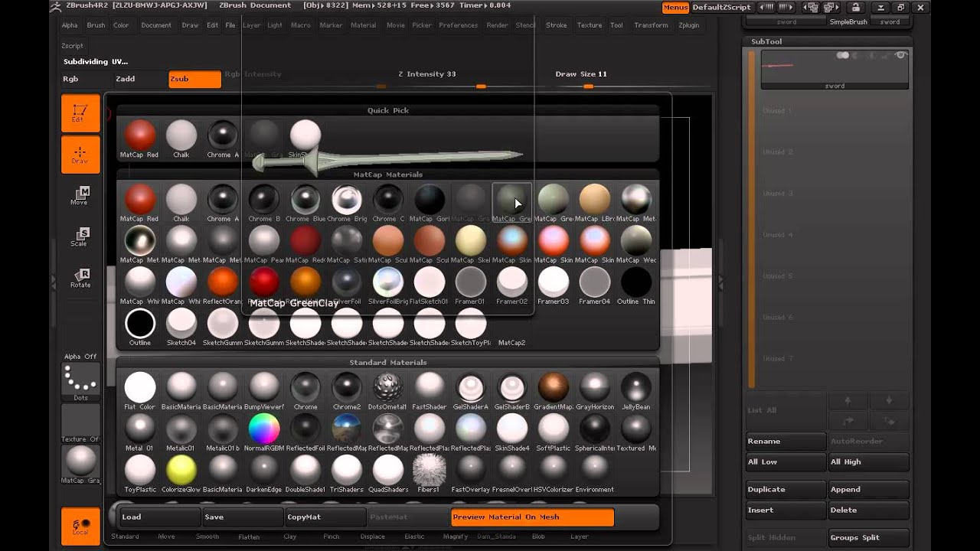The height and width of the screenshot is (551, 980).
Task: Collapse the SubTool panel header
Action: pyautogui.click(x=766, y=41)
